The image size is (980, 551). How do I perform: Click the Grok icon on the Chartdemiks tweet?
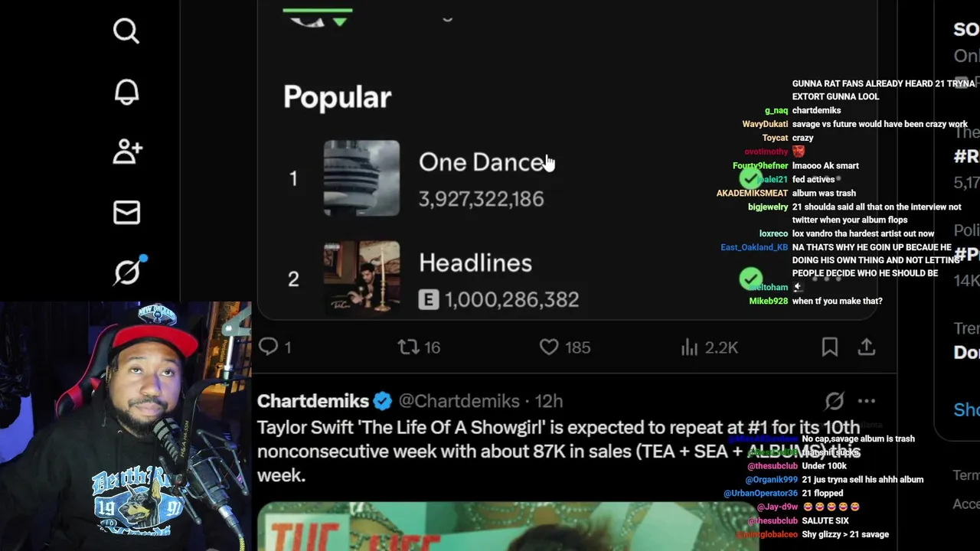835,401
